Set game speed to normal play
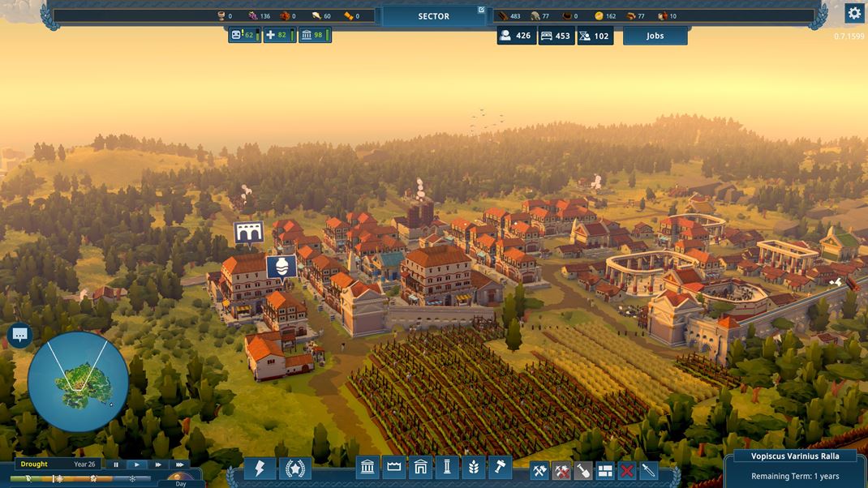 (137, 464)
